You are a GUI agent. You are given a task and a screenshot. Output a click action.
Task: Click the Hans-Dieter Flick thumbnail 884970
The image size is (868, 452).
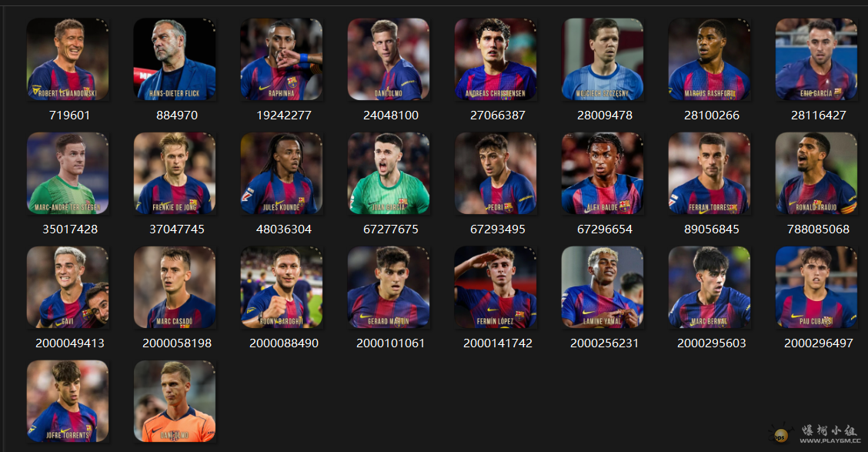tap(175, 59)
